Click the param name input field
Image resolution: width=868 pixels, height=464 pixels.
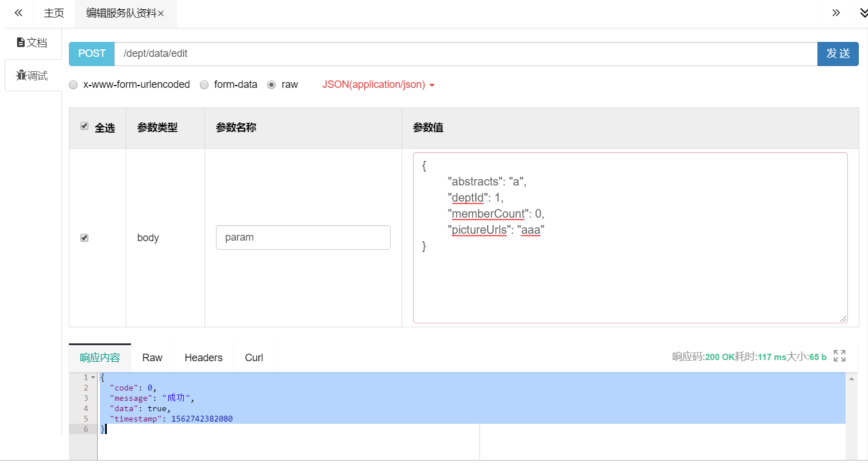[x=303, y=237]
